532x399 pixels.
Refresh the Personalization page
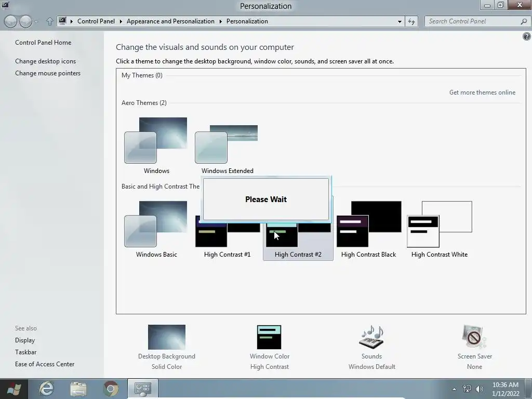click(x=411, y=21)
